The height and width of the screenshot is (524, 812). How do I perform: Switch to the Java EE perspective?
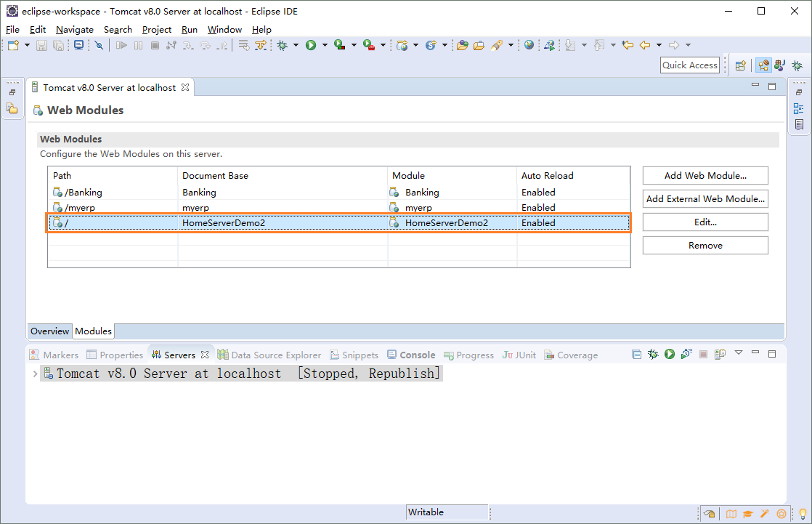tap(763, 65)
